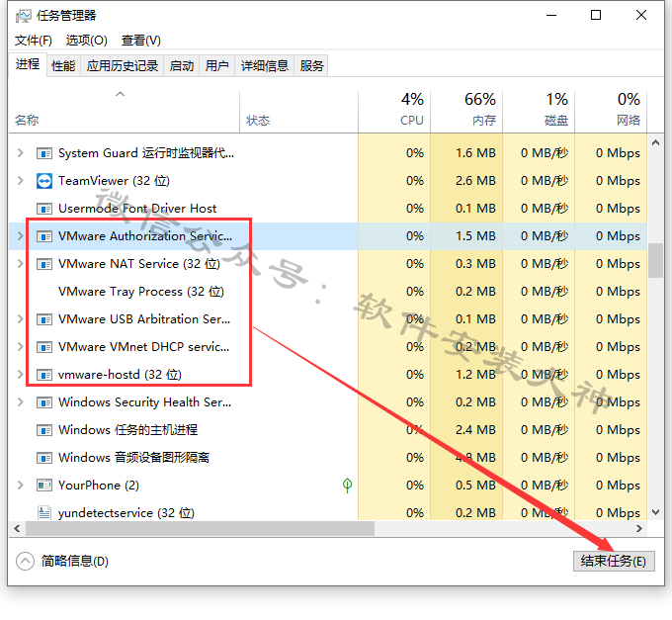
Task: Sort processes by CPU column header
Action: point(394,111)
